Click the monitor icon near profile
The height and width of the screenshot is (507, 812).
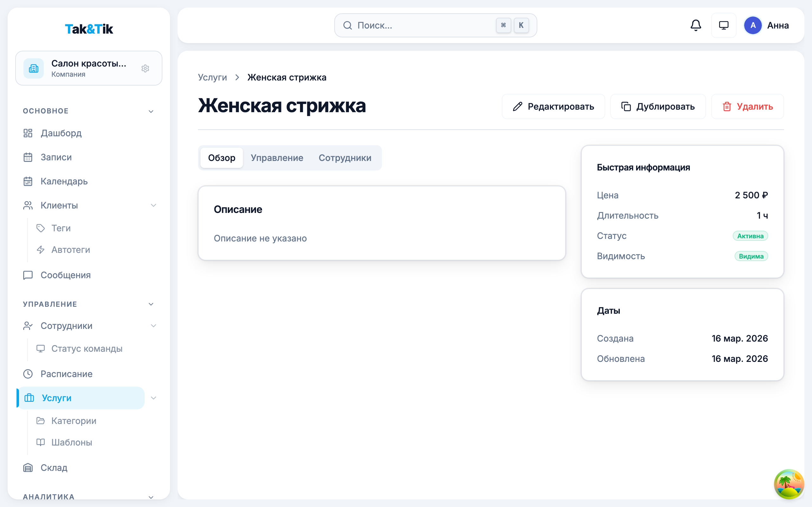[x=724, y=25]
